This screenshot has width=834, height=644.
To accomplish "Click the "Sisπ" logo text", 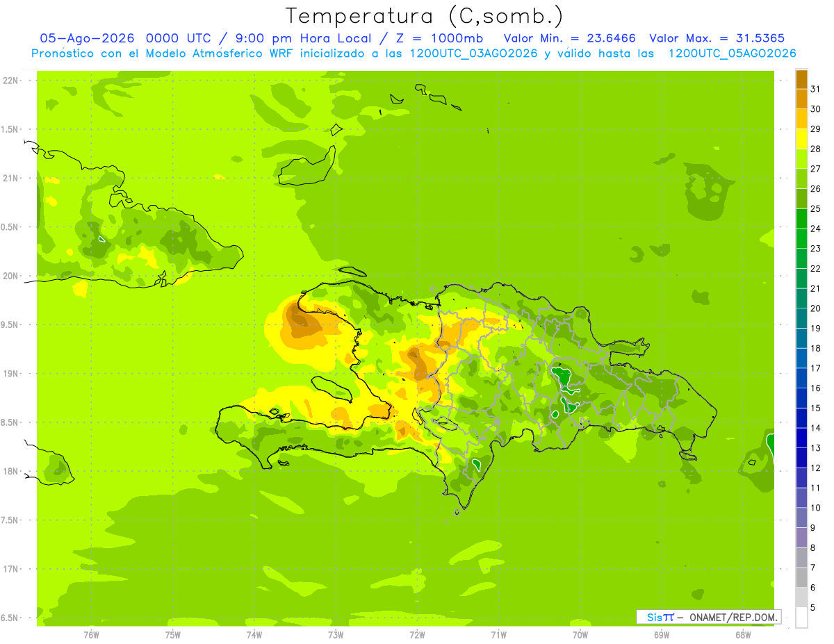I will (660, 617).
